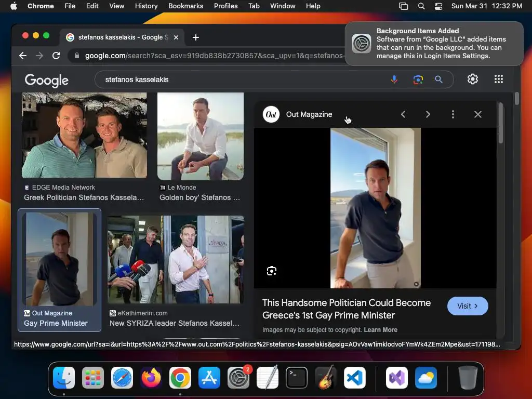This screenshot has height=399, width=532.
Task: Open Terminal from the Dock
Action: (x=297, y=378)
